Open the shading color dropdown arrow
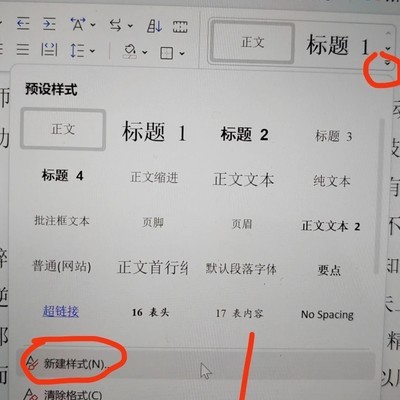 pos(145,52)
